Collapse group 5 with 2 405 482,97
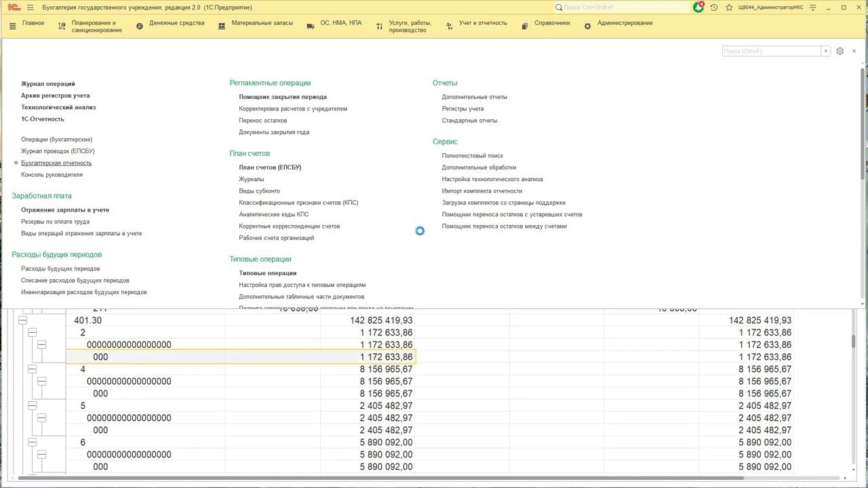 coord(32,406)
